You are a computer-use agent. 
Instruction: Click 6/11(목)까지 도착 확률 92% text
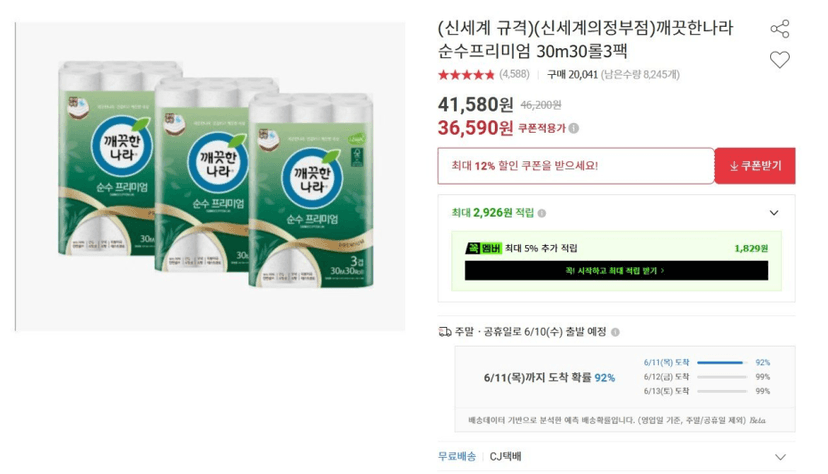549,378
